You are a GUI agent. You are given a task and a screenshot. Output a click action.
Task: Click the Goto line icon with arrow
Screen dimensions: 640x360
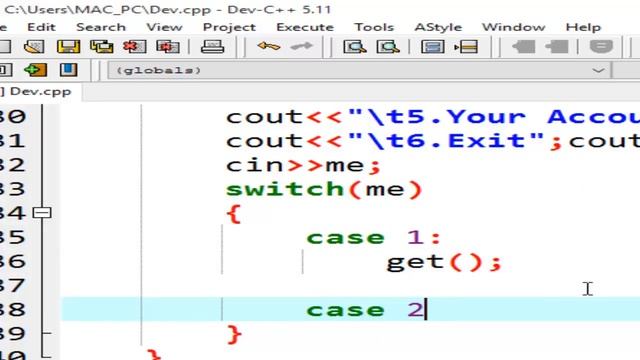(x=466, y=47)
